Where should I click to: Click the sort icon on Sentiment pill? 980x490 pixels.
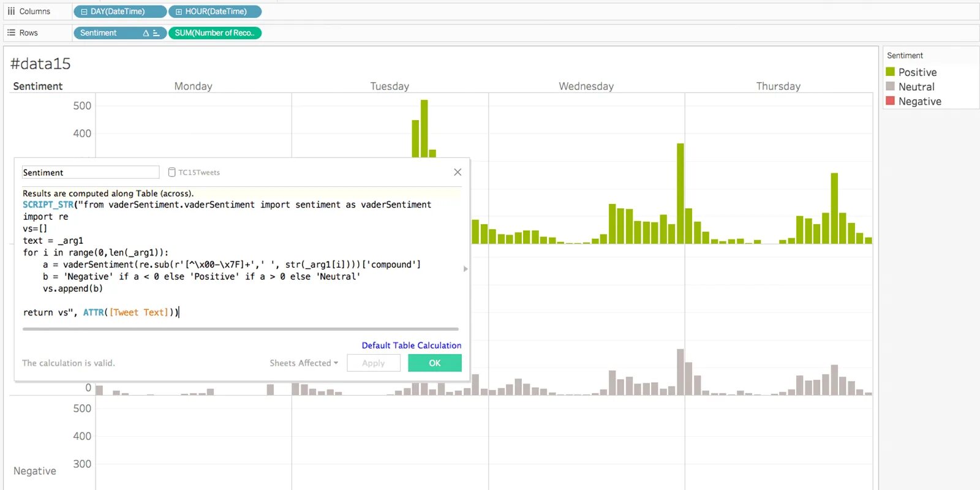tap(156, 33)
